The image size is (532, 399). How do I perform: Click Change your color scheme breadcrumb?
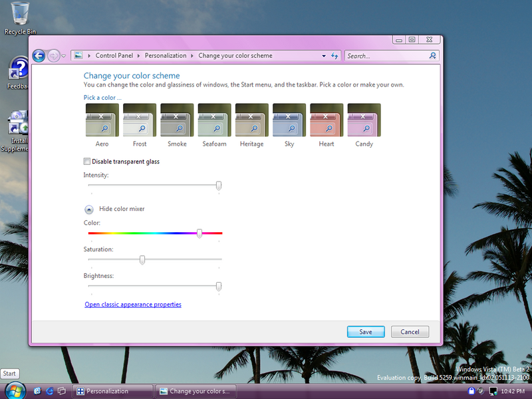click(x=235, y=56)
